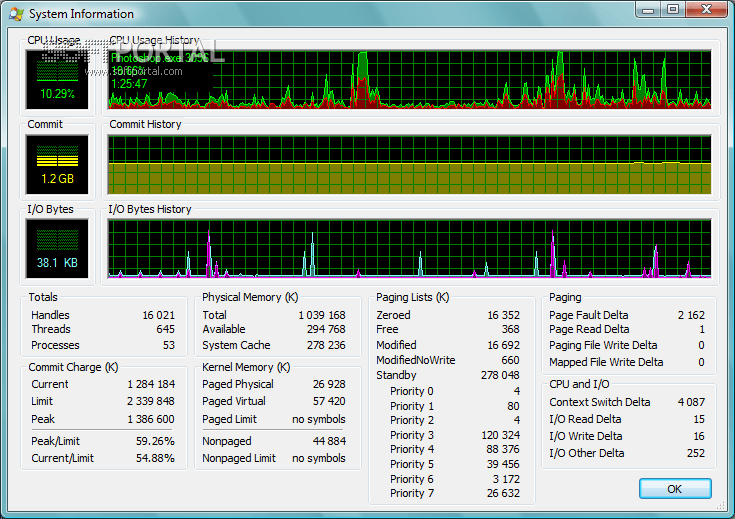Click the Zeroed value 16 352
The height and width of the screenshot is (519, 735).
click(503, 315)
